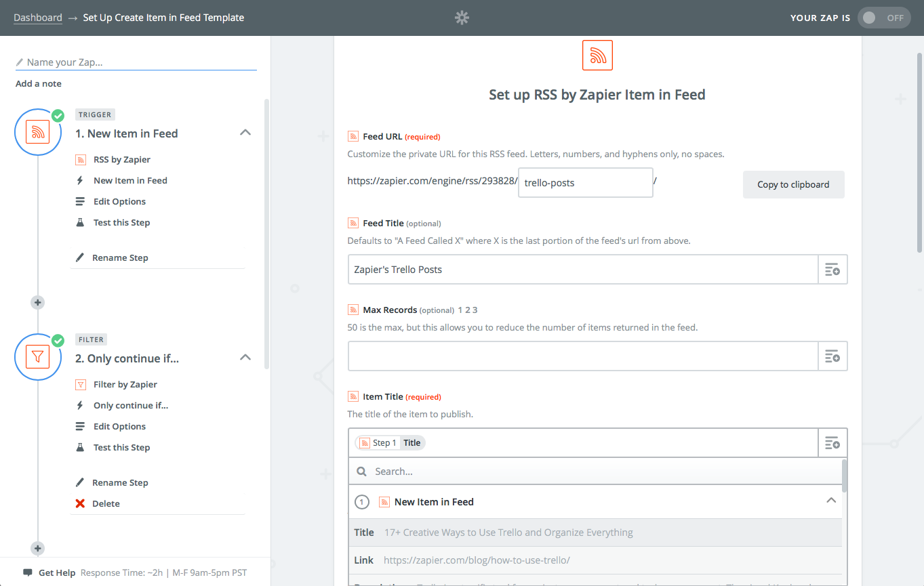Open the Dashboard link
Image resolution: width=924 pixels, height=586 pixels.
(38, 18)
